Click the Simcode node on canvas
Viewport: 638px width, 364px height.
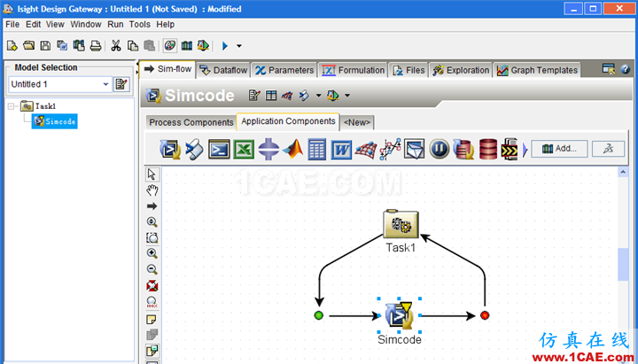399,314
